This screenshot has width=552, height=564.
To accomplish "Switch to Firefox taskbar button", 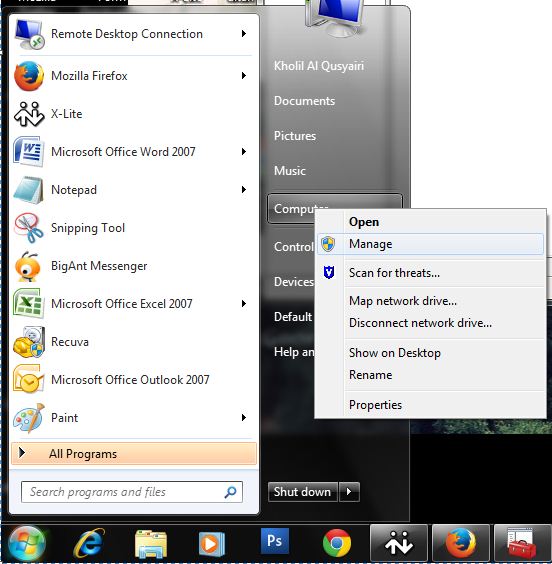I will click(x=461, y=543).
